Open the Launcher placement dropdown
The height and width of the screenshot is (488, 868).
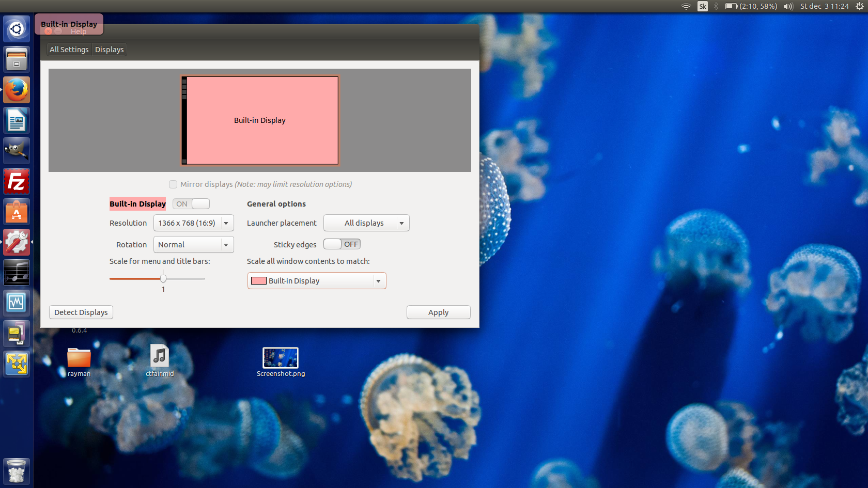(366, 223)
